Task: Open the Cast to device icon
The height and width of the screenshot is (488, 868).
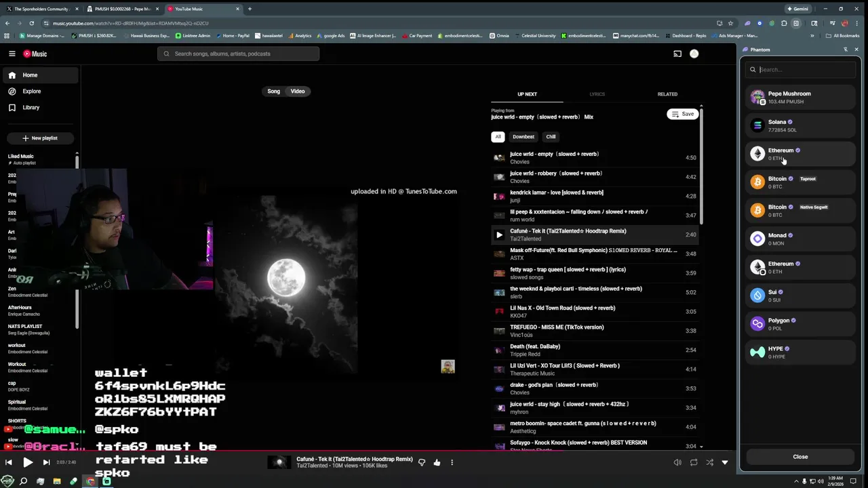Action: (x=677, y=54)
